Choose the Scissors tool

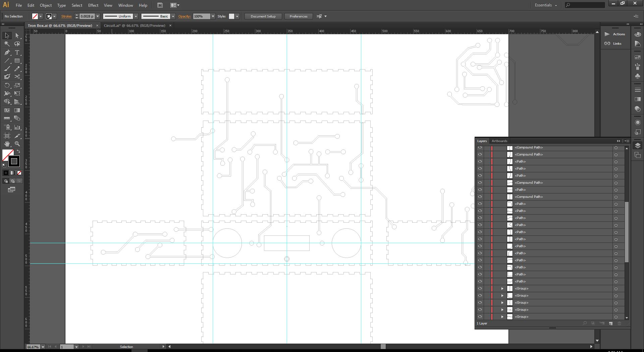(17, 77)
